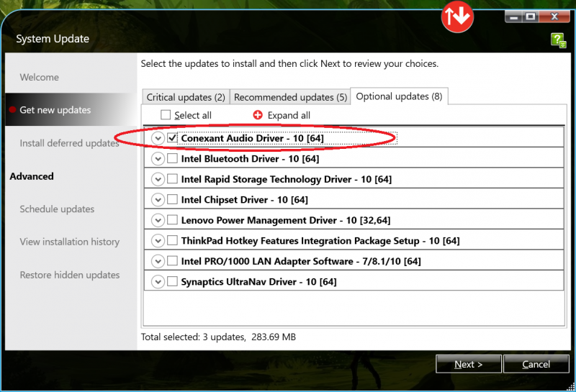
Task: Expand Conexant Audio Driver details chevron
Action: pyautogui.click(x=158, y=138)
